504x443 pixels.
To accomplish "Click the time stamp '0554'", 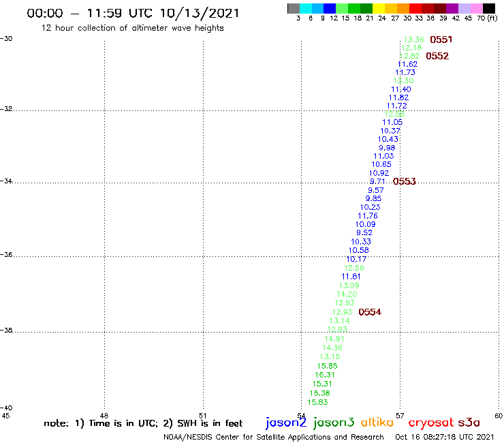I will pyautogui.click(x=370, y=312).
